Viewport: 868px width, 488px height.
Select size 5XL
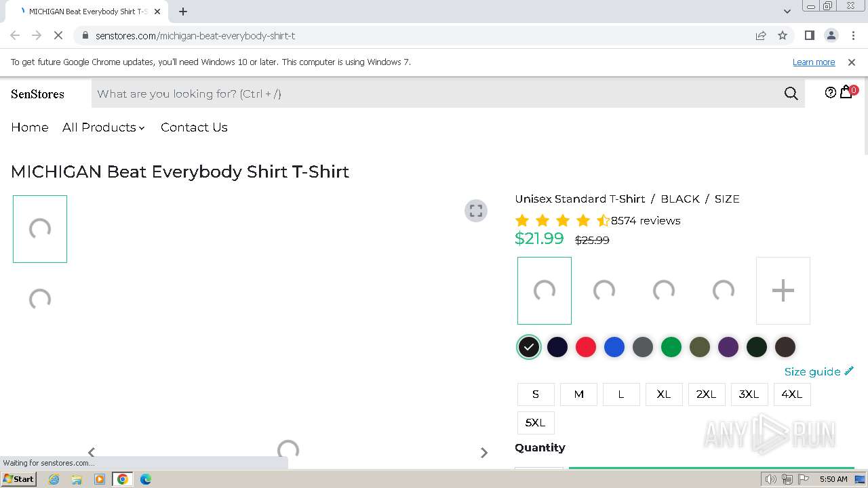click(536, 423)
